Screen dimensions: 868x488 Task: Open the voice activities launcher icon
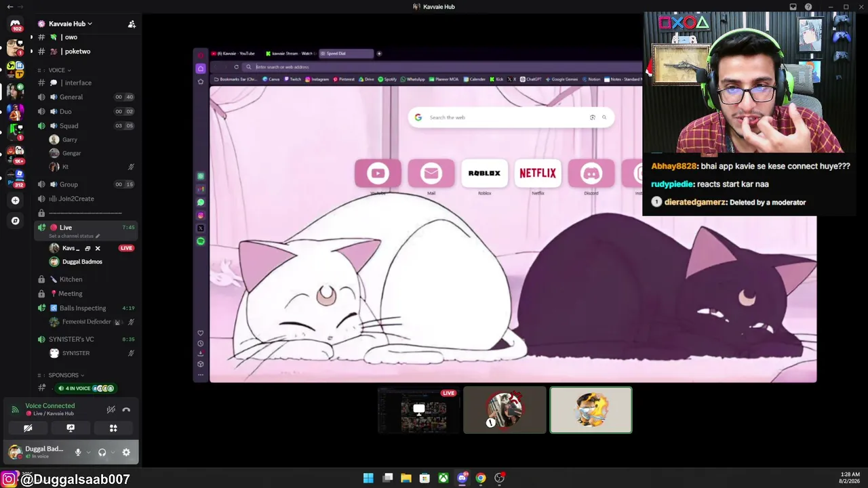[113, 428]
